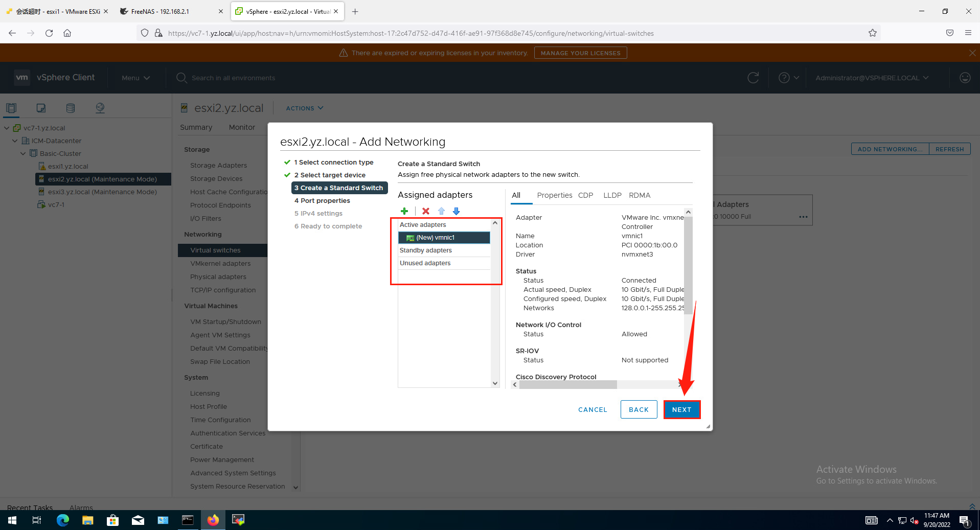Collapse the ICM-Datacenter tree node
The image size is (980, 530).
click(x=14, y=141)
